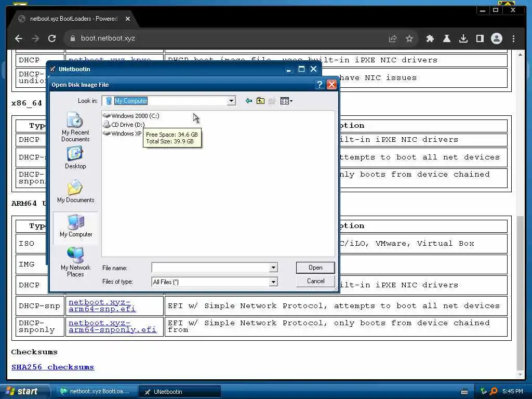
Task: Click the keyboard icon in taskbar
Action: (464, 392)
